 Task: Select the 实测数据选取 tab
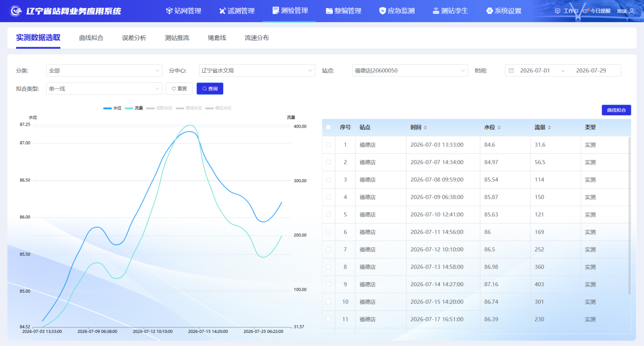(38, 38)
